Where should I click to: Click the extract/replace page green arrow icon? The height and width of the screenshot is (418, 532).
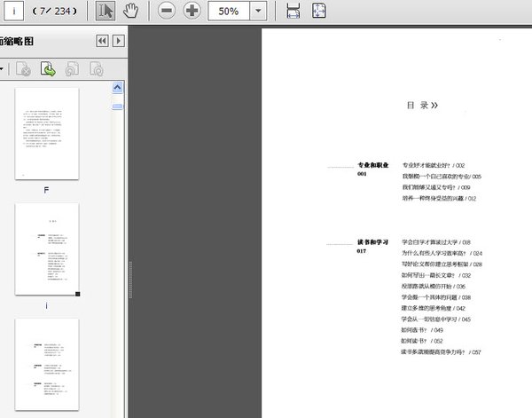click(48, 68)
